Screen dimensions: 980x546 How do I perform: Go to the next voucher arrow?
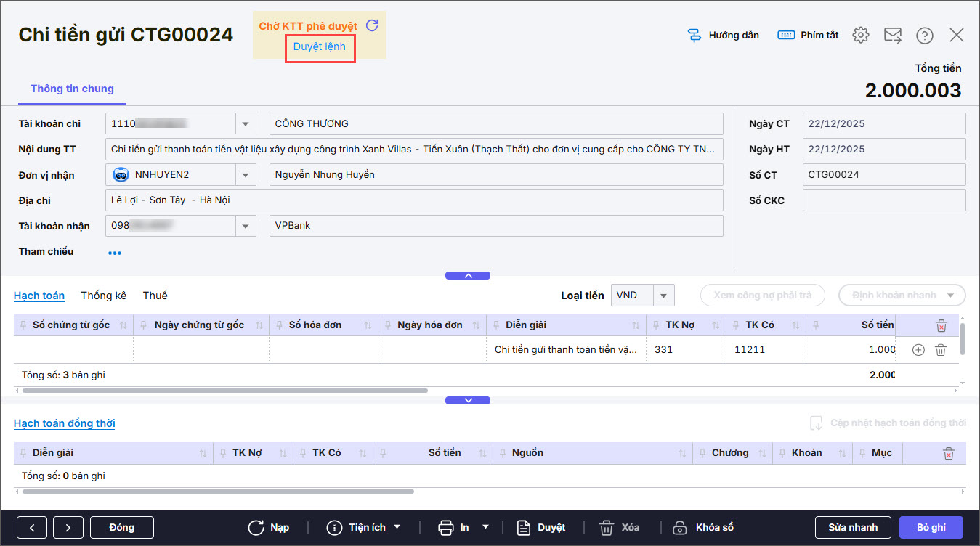pos(67,528)
